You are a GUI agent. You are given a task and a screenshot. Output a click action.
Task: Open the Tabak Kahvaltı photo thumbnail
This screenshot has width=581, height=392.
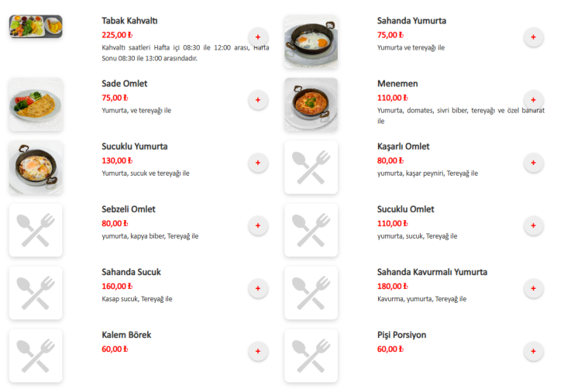tap(36, 26)
